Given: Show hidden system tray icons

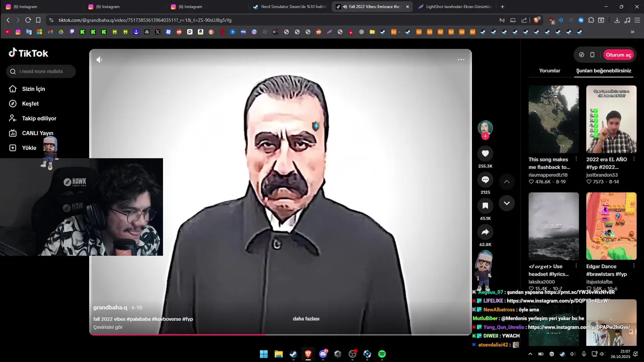Looking at the screenshot, I should [x=530, y=354].
